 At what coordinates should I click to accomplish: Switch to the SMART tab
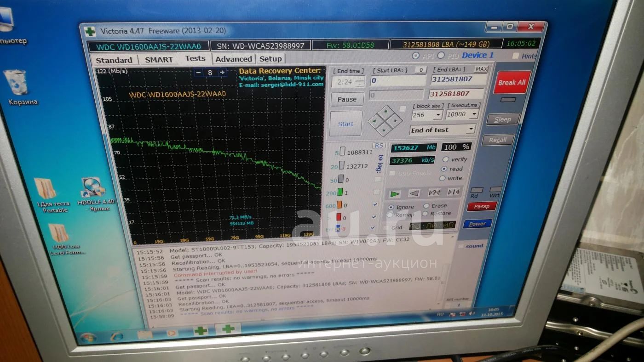point(159,60)
